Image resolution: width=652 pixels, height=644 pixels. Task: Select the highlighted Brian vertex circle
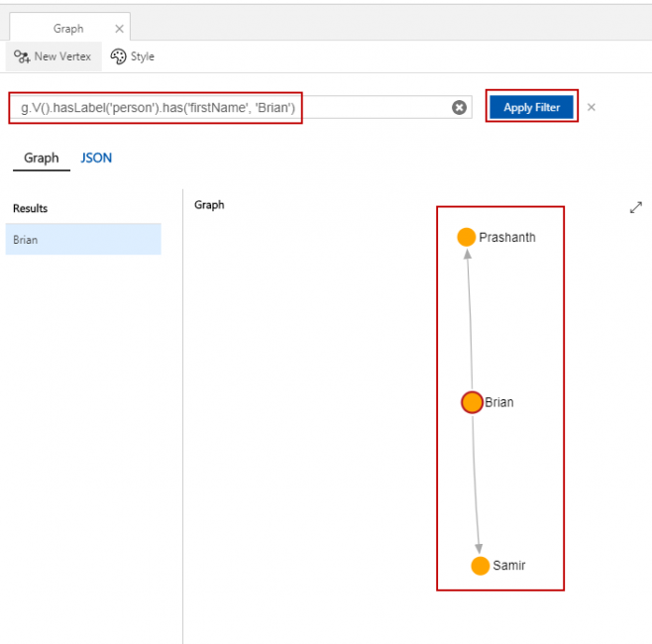tap(472, 402)
